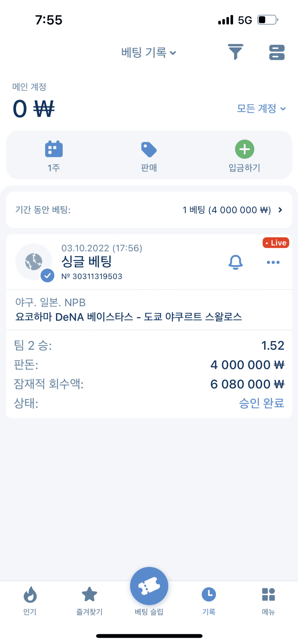Tap the 1주 calendar icon
298x644 pixels.
[54, 149]
